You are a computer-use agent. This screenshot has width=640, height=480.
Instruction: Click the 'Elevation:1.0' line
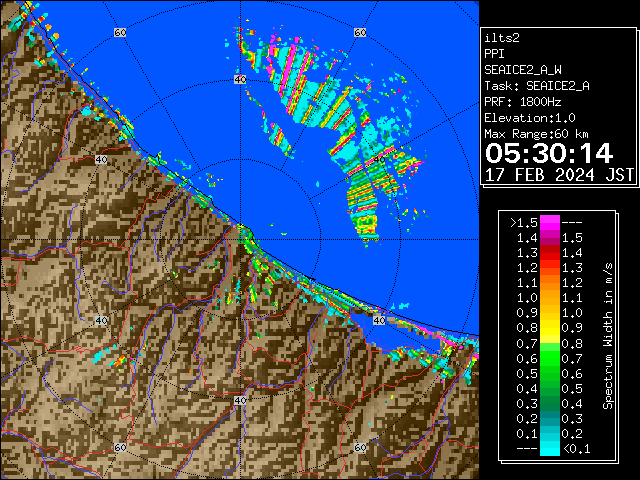tap(530, 118)
